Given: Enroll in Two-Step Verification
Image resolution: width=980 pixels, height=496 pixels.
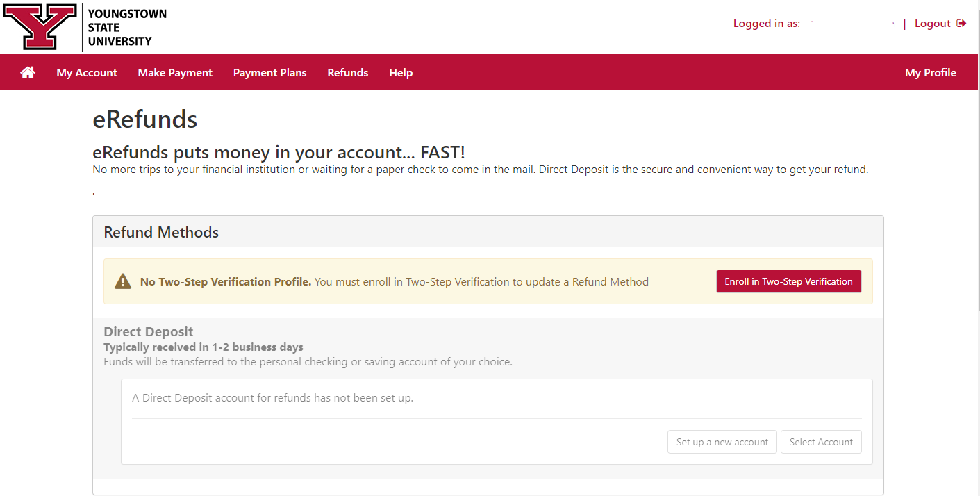Looking at the screenshot, I should coord(789,281).
